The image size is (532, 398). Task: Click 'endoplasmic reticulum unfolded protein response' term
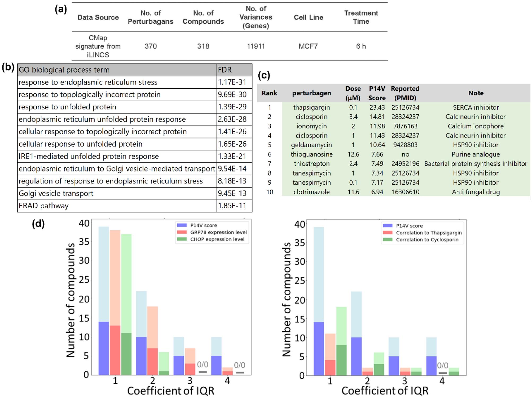[102, 119]
